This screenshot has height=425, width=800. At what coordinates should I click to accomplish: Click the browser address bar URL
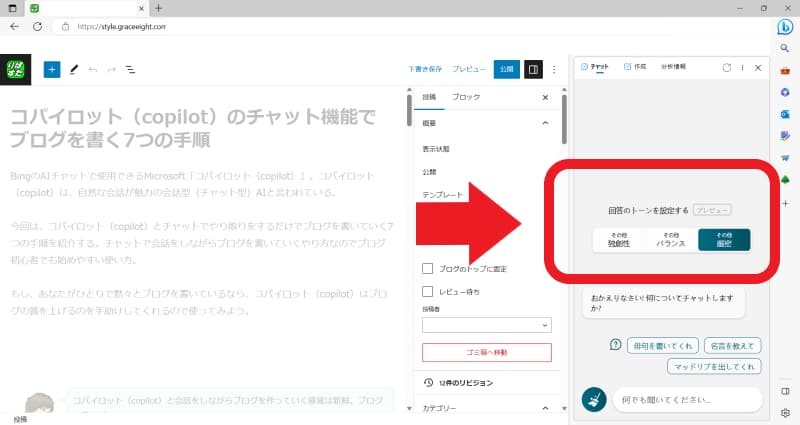(121, 27)
